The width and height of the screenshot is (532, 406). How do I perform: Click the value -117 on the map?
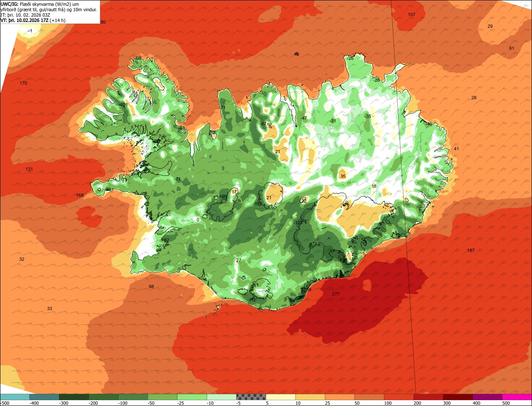(258, 204)
